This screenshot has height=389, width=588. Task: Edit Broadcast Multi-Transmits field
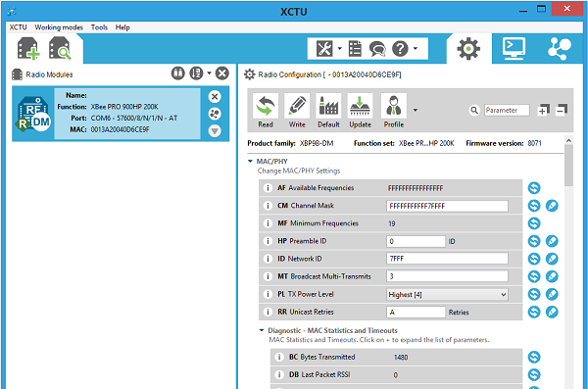point(447,276)
